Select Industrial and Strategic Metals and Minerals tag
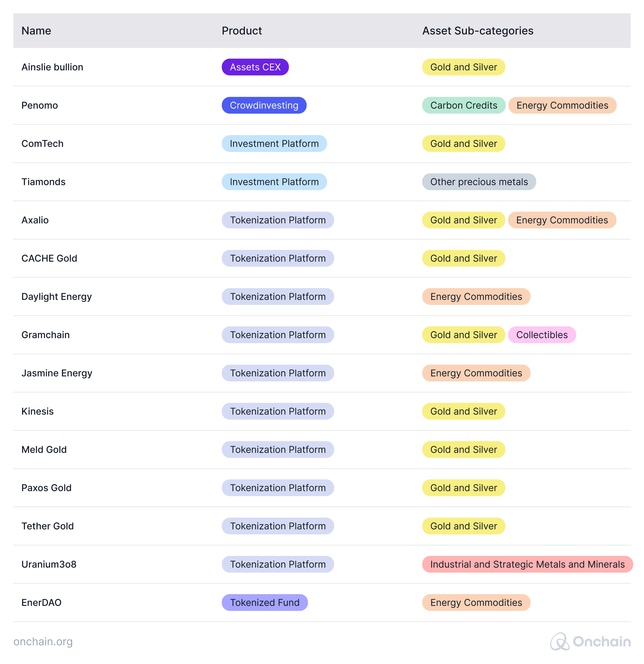Viewport: 644px width, 664px height. pos(527,564)
